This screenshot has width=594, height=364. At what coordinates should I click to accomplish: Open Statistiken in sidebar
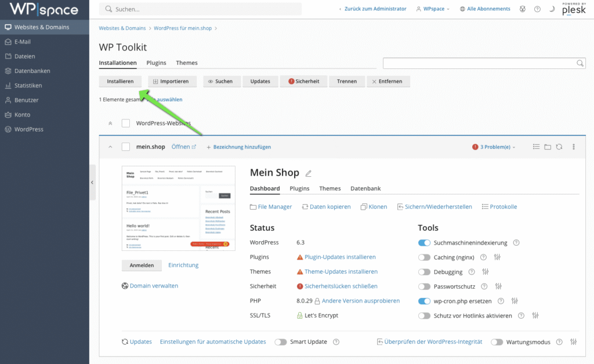pos(44,86)
